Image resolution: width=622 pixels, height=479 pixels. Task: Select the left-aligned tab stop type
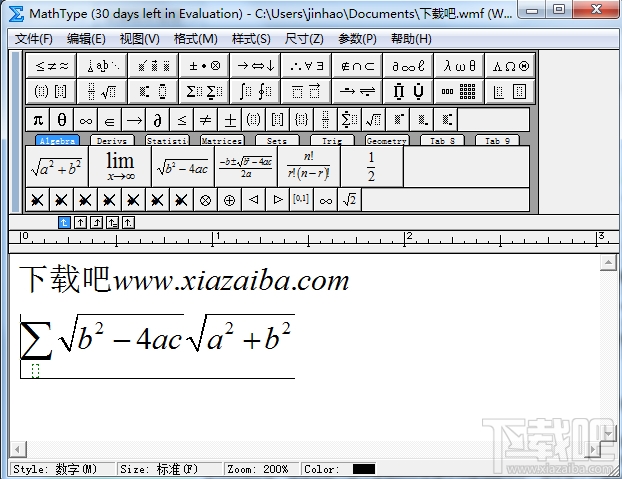[x=64, y=223]
